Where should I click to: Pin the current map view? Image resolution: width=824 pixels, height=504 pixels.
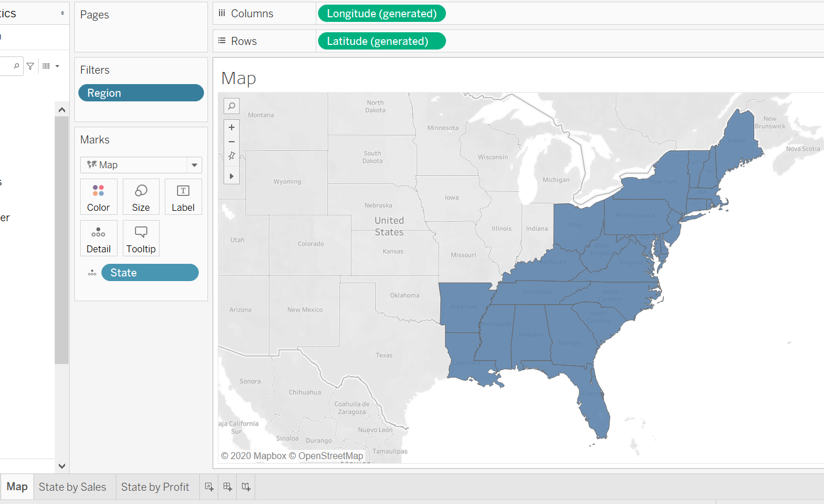[232, 155]
